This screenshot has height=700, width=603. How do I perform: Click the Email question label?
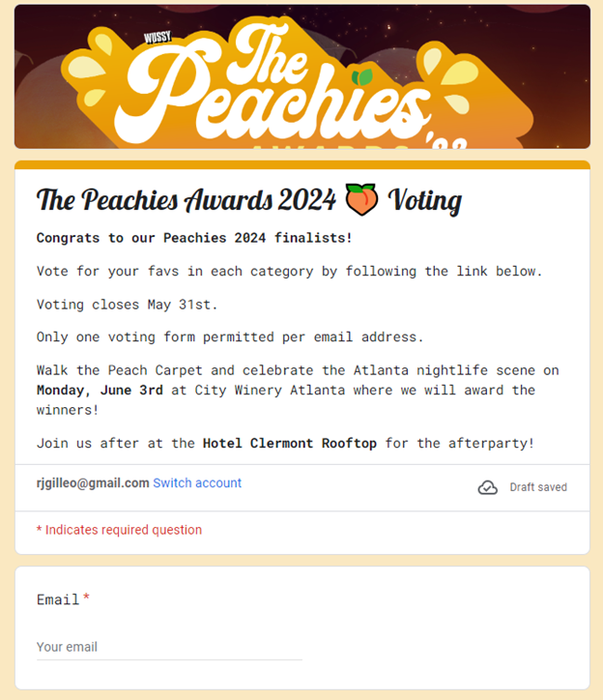[x=58, y=599]
